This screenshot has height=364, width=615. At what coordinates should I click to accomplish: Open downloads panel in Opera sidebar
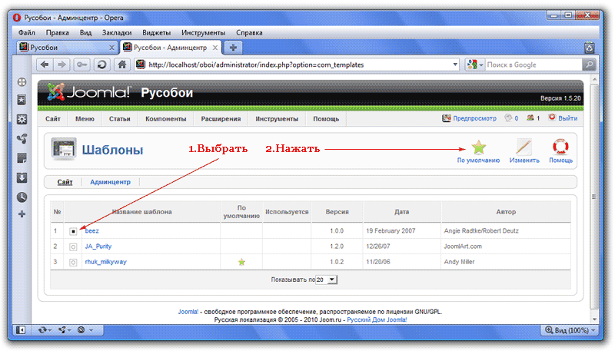22,177
